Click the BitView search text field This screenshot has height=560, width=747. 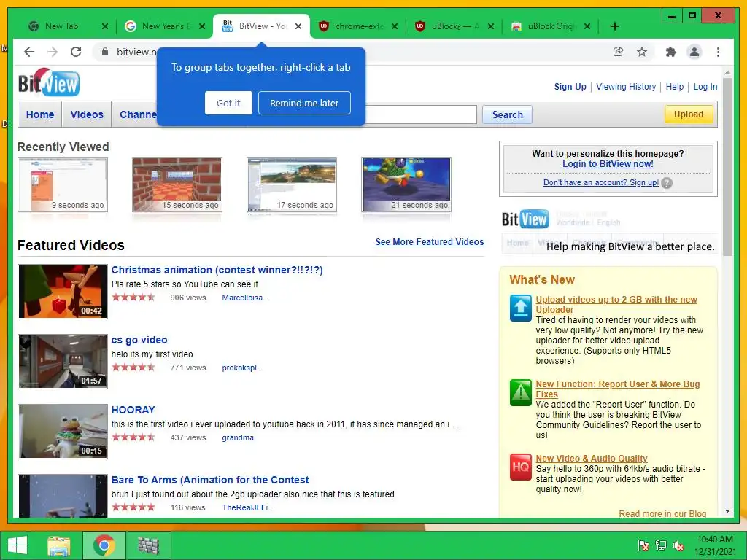pos(421,114)
